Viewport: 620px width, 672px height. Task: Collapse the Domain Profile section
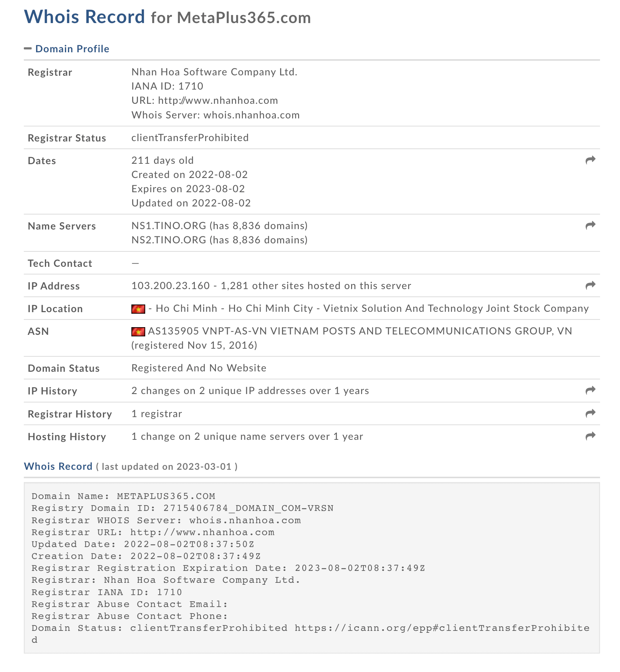pos(28,49)
